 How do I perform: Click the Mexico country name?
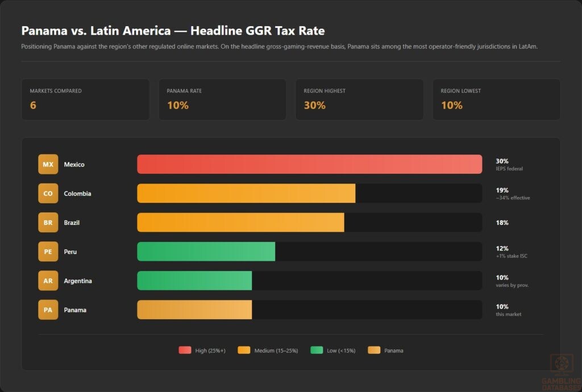pyautogui.click(x=74, y=164)
